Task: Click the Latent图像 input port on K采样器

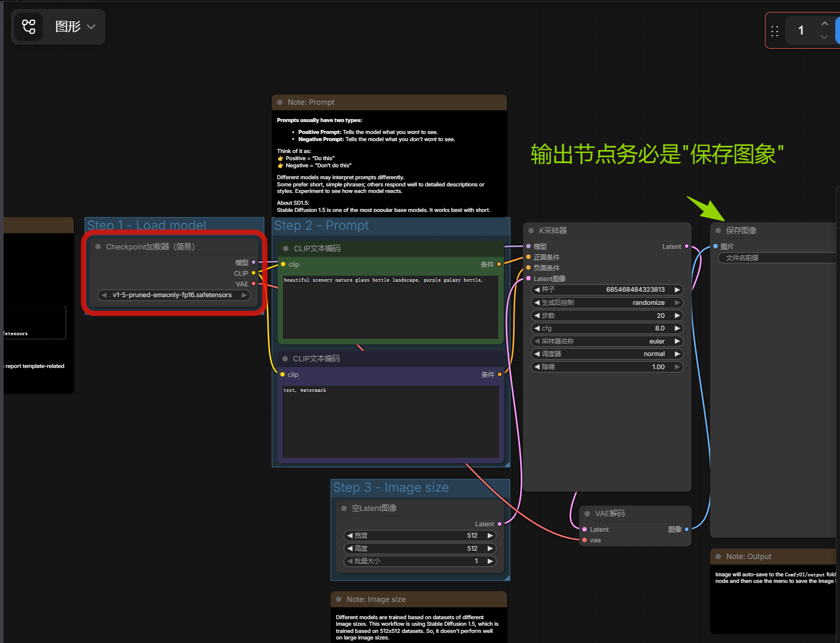Action: tap(528, 279)
